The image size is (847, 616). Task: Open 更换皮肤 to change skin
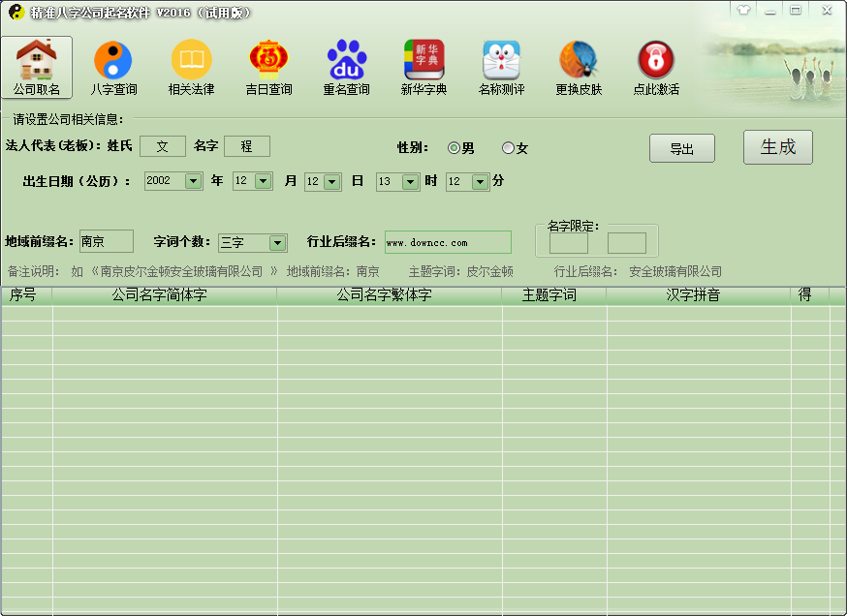[579, 66]
